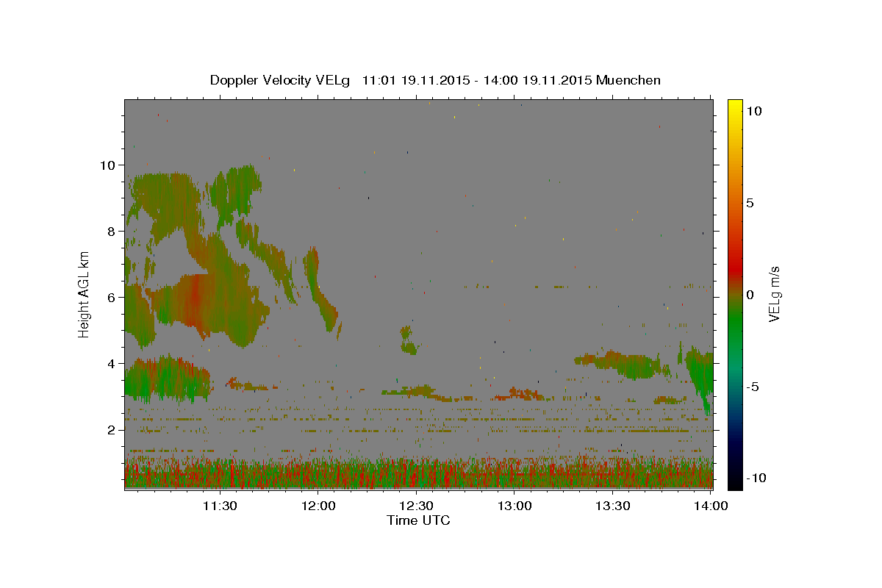Click the 'VELg m/s' colorbar label
The image size is (882, 588).
click(774, 295)
